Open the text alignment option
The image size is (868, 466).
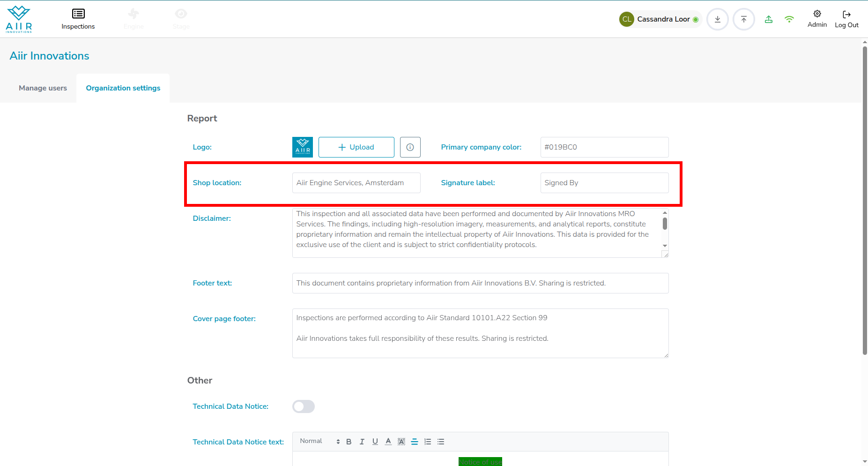[415, 442]
